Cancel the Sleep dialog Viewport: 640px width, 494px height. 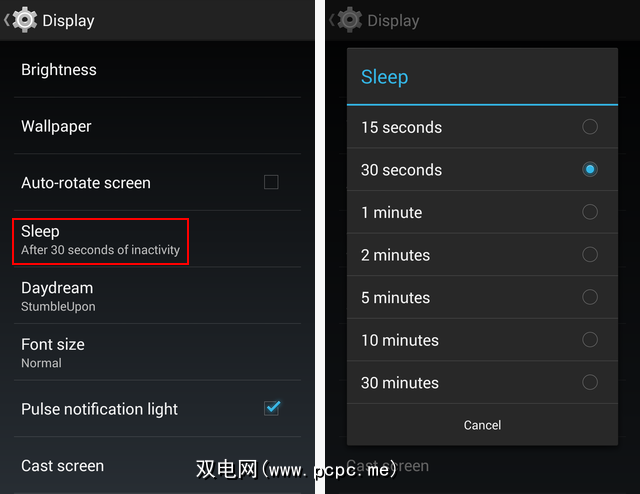(482, 425)
